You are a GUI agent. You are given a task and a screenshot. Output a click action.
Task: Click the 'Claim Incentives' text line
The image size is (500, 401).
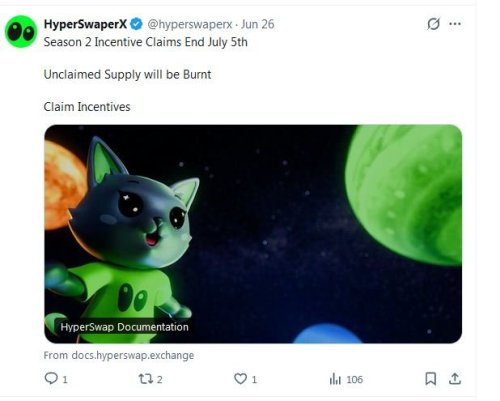[87, 107]
